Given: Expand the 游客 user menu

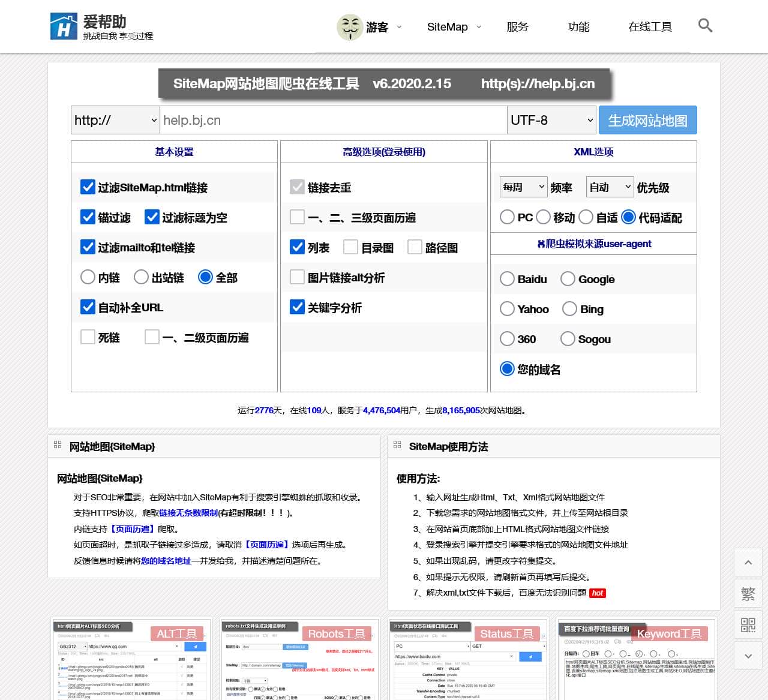Looking at the screenshot, I should point(399,27).
